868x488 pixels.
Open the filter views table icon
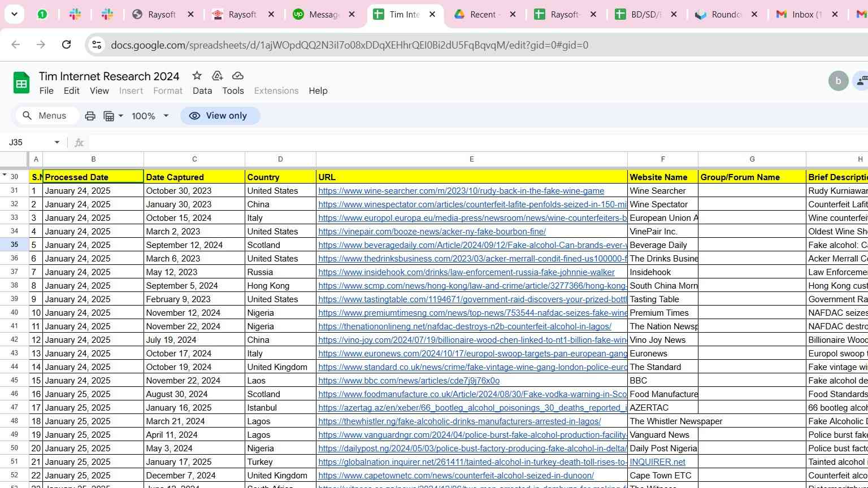[113, 116]
